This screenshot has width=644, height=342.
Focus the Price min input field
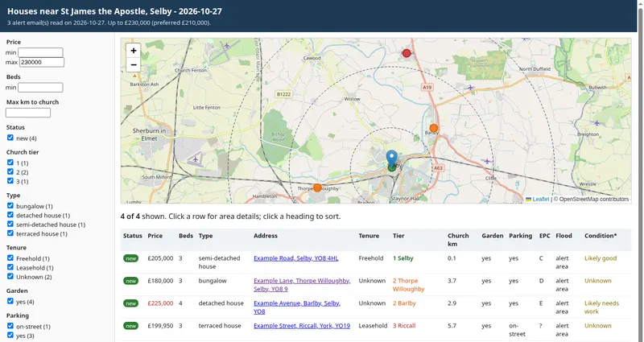pyautogui.click(x=40, y=52)
